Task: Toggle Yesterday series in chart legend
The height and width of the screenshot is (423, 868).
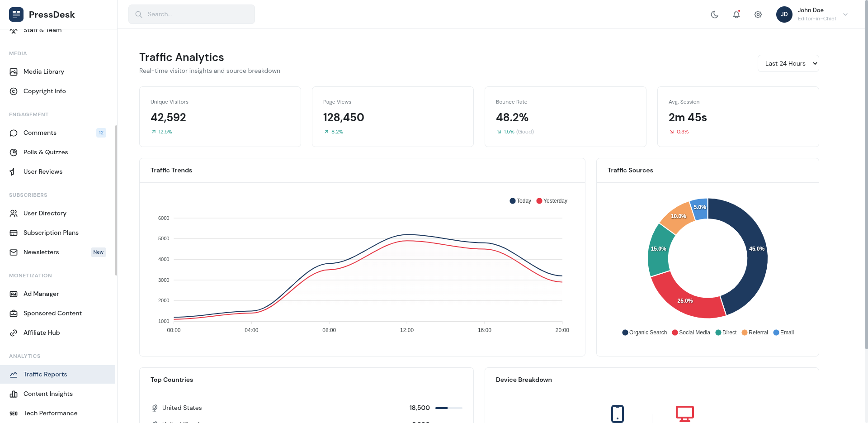Action: [552, 201]
